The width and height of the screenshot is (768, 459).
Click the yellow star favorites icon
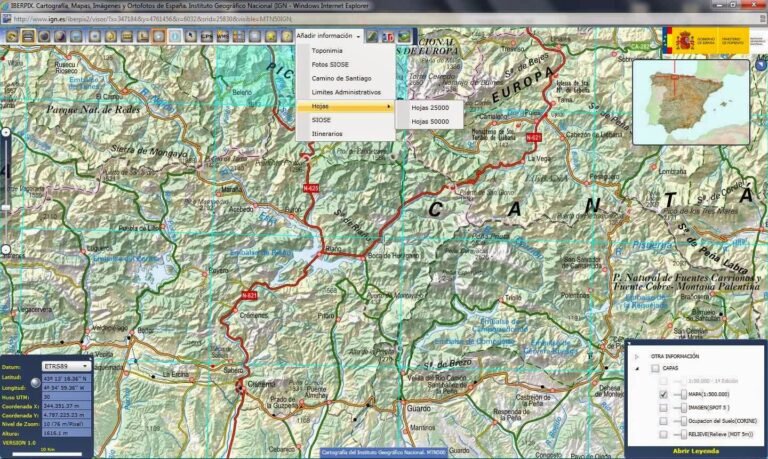(x=272, y=36)
